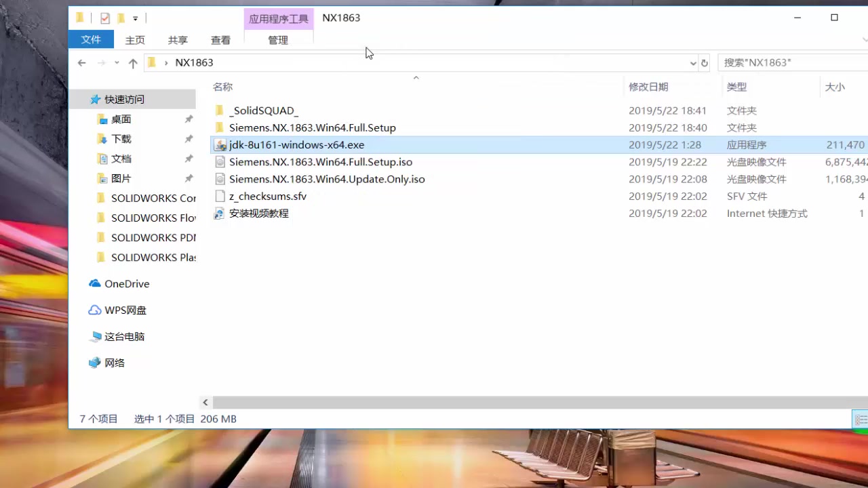This screenshot has width=868, height=488.
Task: Unpin 桌面 from quick access
Action: click(x=190, y=119)
